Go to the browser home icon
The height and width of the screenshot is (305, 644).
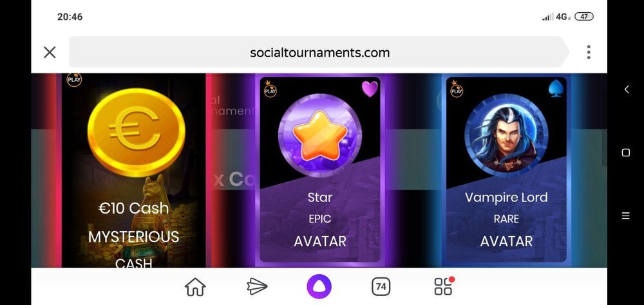click(x=194, y=286)
